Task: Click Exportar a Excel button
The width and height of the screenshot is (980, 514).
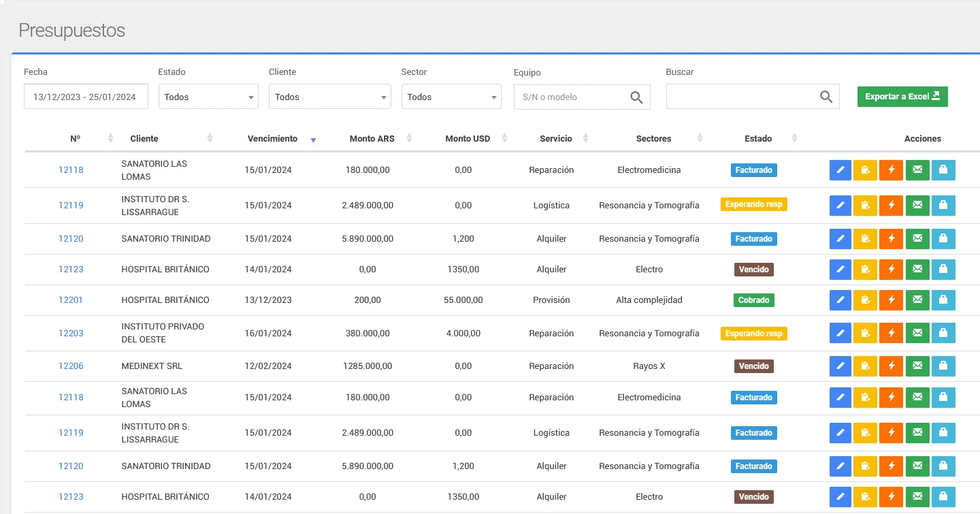Action: pyautogui.click(x=902, y=97)
